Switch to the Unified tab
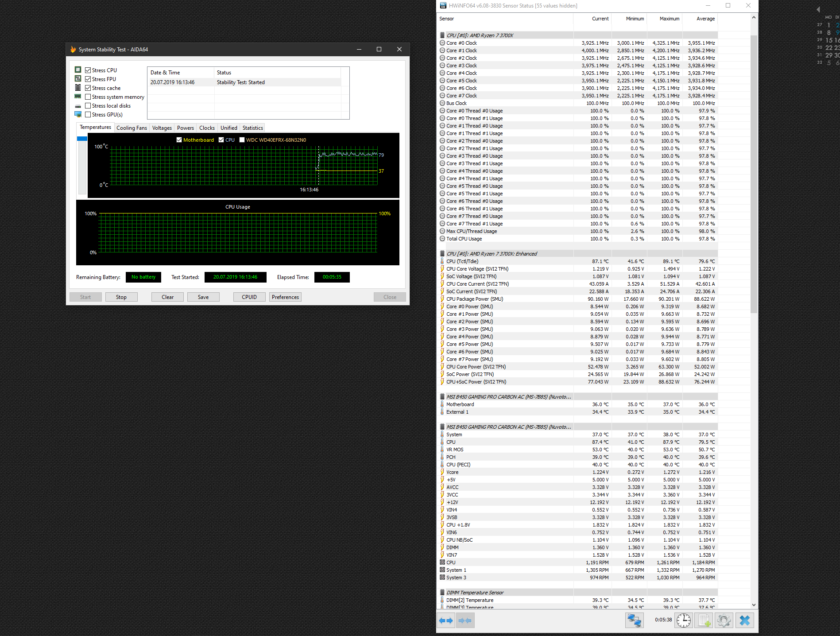This screenshot has height=636, width=840. click(x=229, y=128)
